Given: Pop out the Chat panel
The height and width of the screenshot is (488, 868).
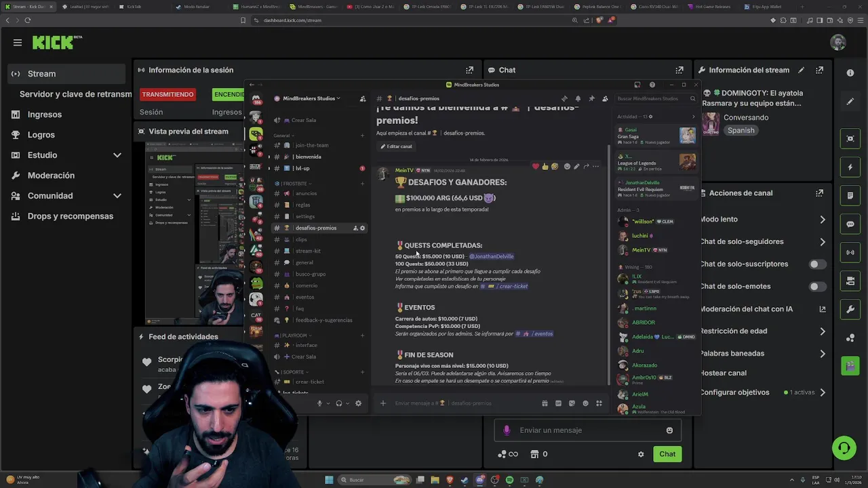Looking at the screenshot, I should click(x=679, y=70).
